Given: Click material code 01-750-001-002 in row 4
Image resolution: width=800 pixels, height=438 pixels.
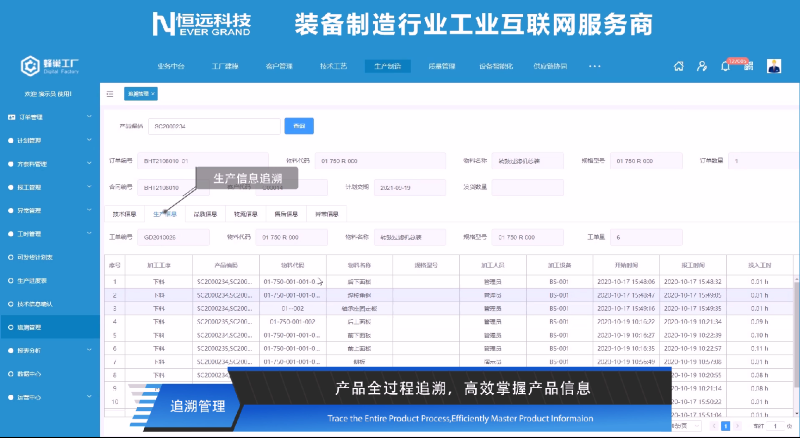Looking at the screenshot, I should (292, 322).
